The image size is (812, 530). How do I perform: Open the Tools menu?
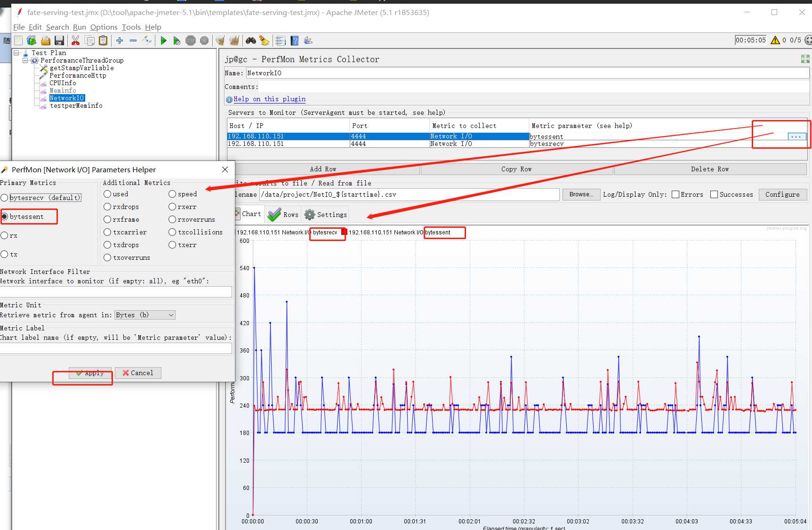point(131,27)
